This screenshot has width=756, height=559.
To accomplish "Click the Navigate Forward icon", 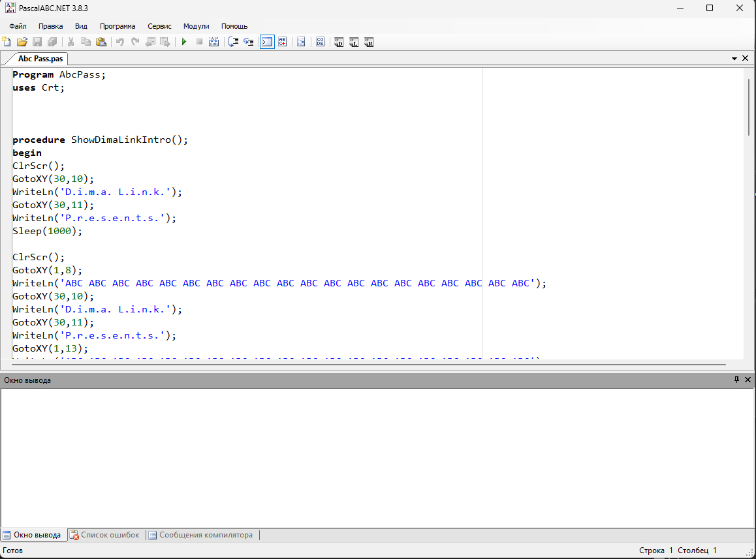I will point(165,42).
